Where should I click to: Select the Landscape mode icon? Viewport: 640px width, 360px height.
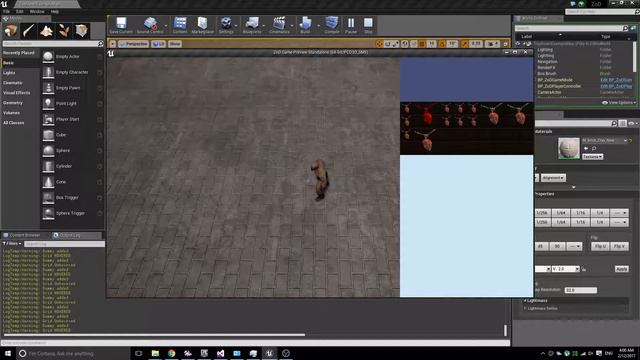click(46, 31)
